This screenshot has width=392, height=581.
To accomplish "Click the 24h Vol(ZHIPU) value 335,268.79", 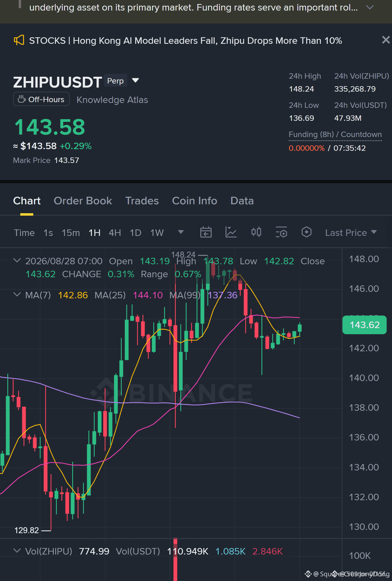I will (x=355, y=89).
